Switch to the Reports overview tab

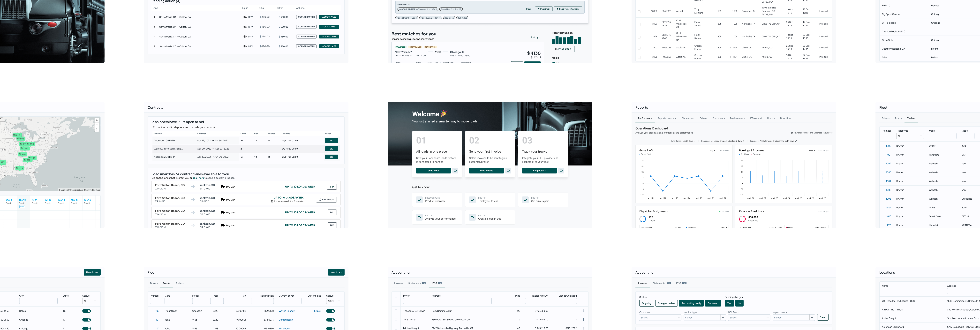667,118
